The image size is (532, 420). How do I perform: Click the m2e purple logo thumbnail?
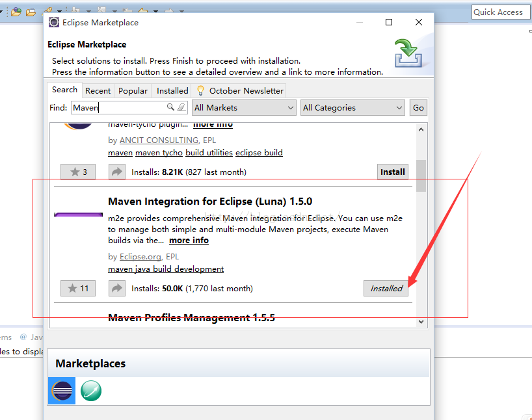79,215
